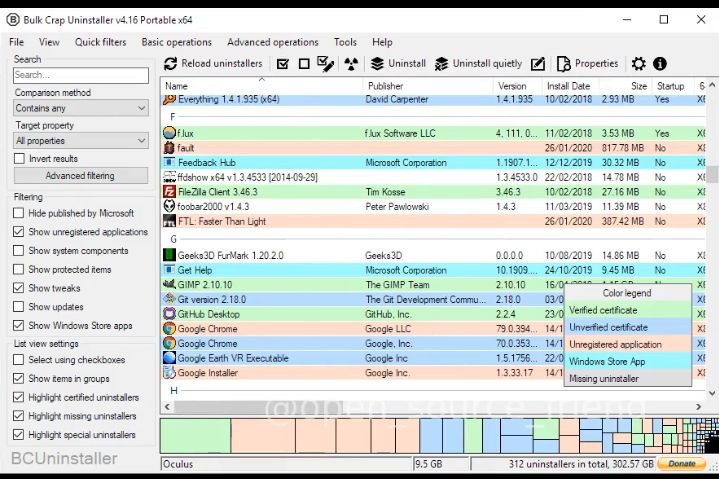Click the Reload uninstallers icon
719x479 pixels.
click(171, 64)
